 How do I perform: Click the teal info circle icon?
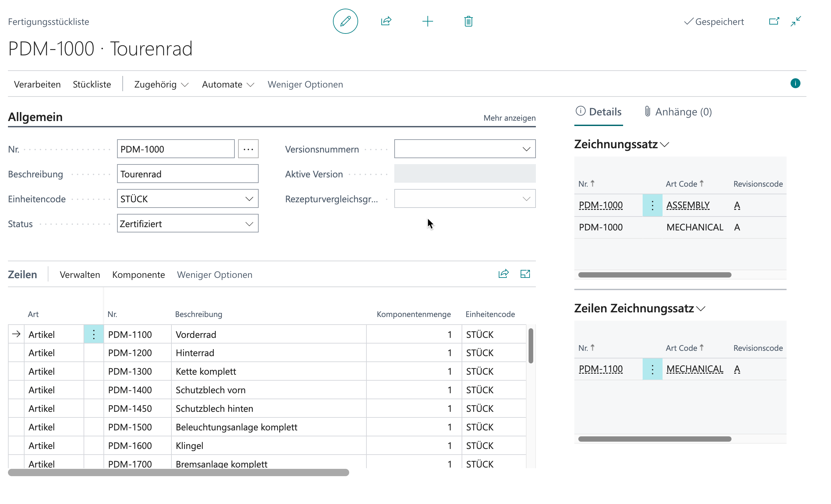(795, 83)
